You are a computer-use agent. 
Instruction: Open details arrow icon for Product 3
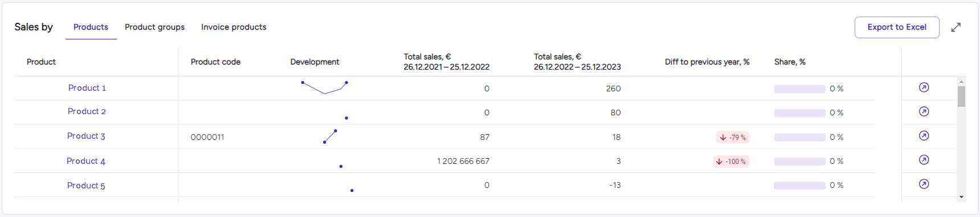924,136
